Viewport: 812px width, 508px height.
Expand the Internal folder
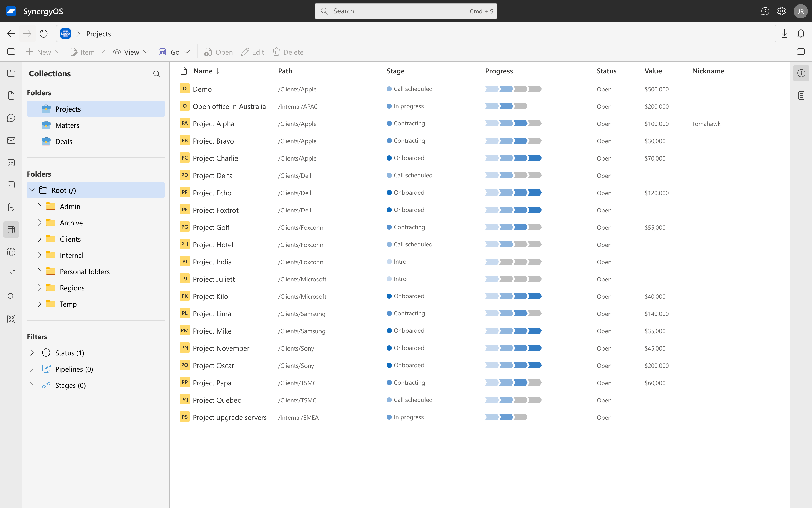coord(40,255)
